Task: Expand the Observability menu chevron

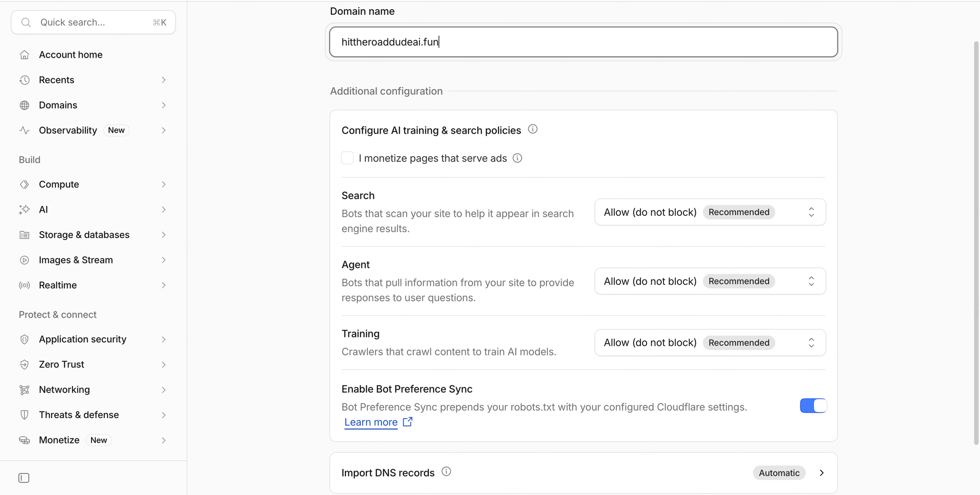Action: (164, 130)
